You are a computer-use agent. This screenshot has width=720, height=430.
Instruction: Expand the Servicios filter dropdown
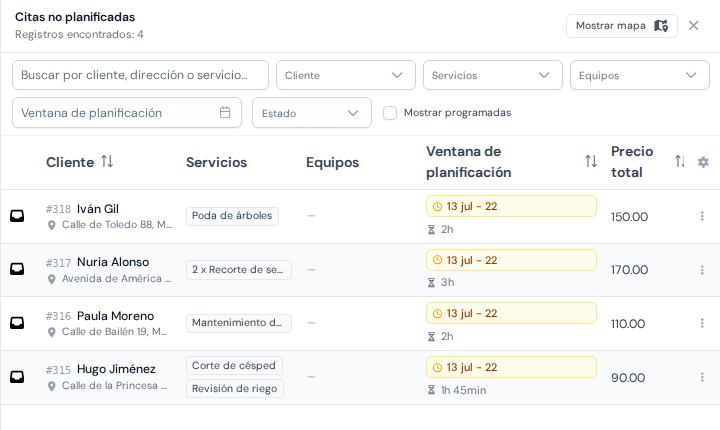(493, 75)
